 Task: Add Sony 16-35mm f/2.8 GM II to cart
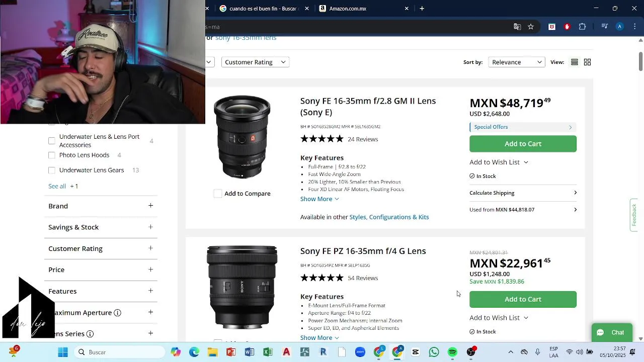(x=523, y=144)
